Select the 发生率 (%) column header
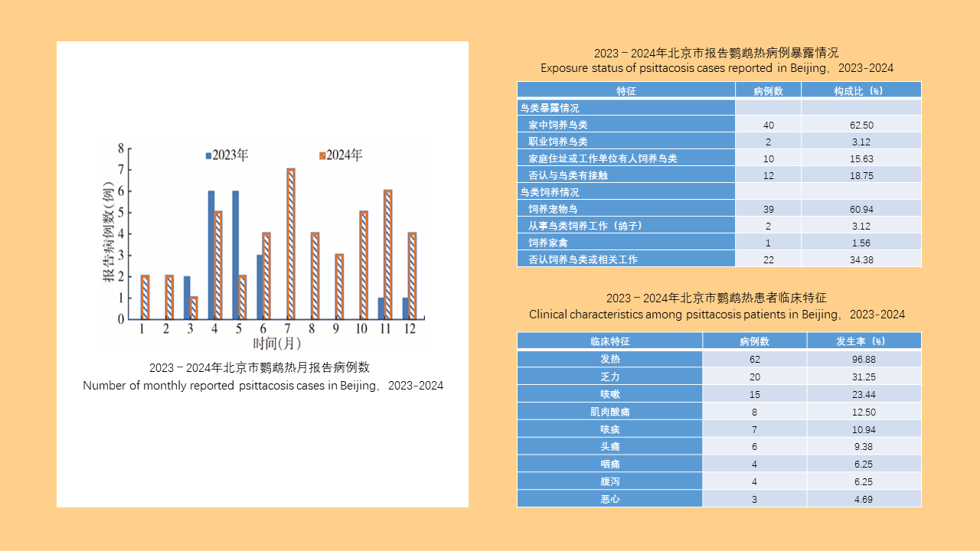Image resolution: width=980 pixels, height=551 pixels. (863, 341)
